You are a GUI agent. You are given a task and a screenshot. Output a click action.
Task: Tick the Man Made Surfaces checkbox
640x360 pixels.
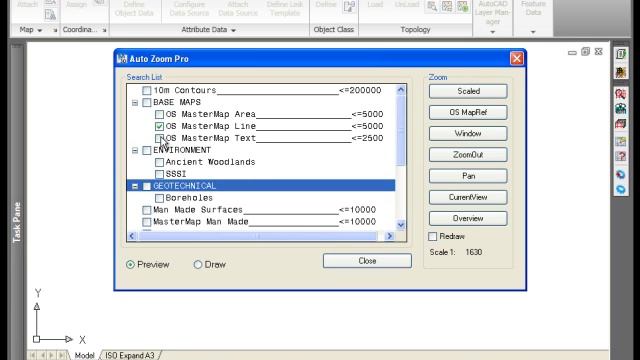[147, 210]
